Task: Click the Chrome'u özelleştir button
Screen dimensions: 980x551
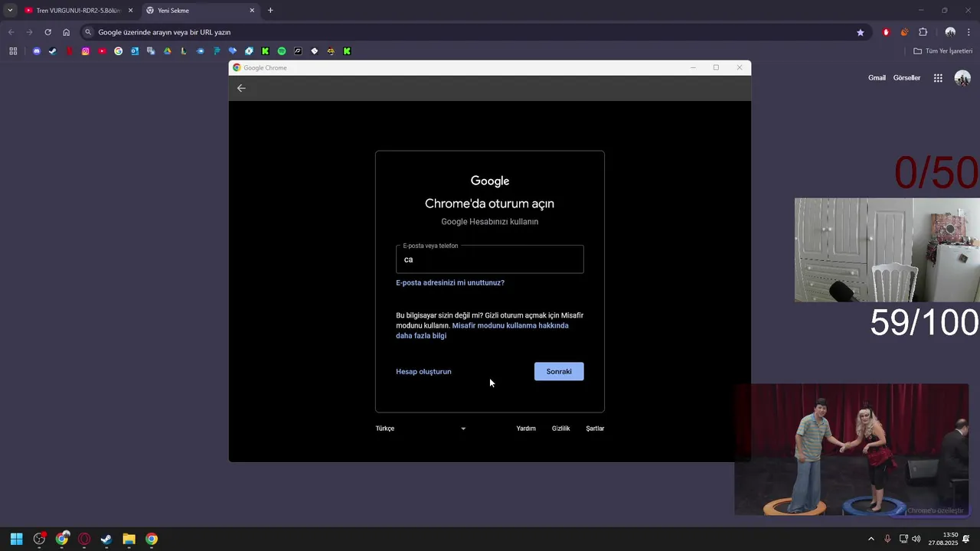Action: pos(929,510)
